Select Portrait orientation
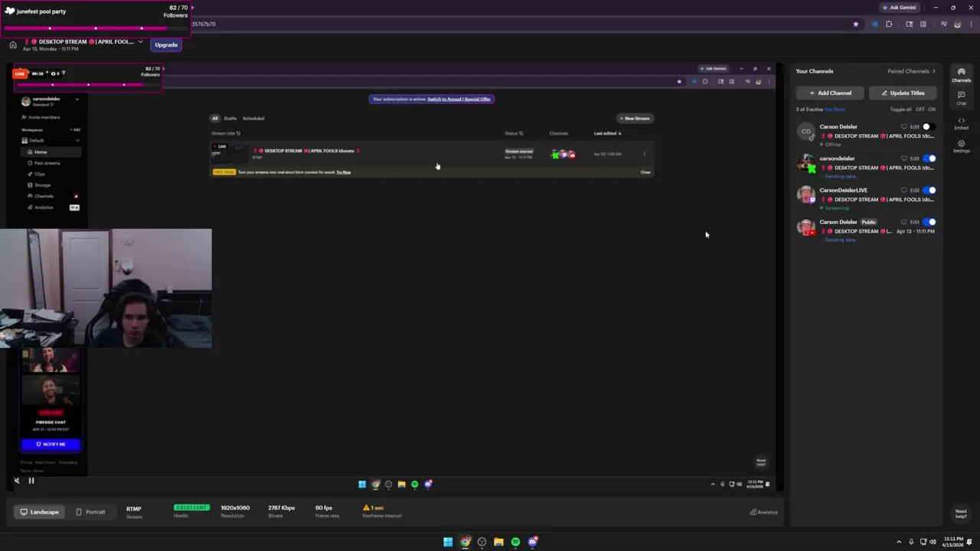Viewport: 980px width, 551px height. (90, 512)
